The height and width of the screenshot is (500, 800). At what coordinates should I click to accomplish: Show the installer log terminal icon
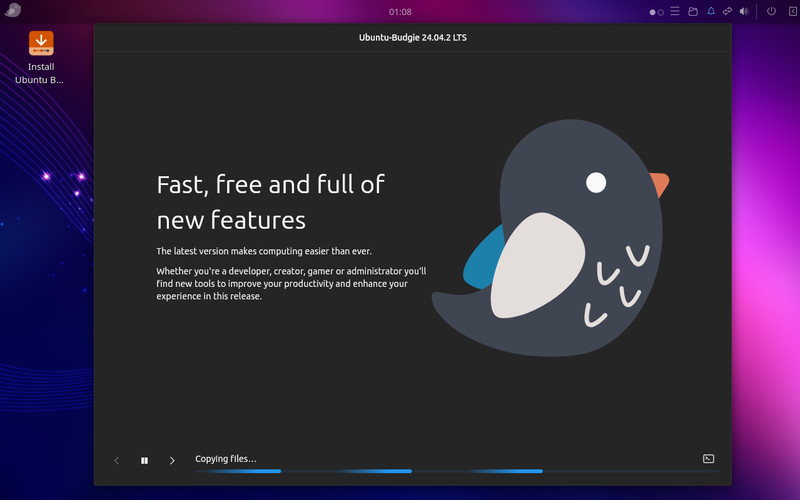tap(709, 459)
